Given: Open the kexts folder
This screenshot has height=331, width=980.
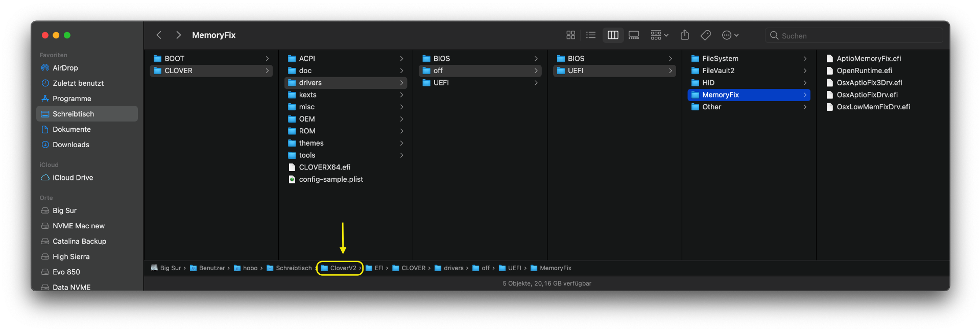Looking at the screenshot, I should tap(307, 95).
